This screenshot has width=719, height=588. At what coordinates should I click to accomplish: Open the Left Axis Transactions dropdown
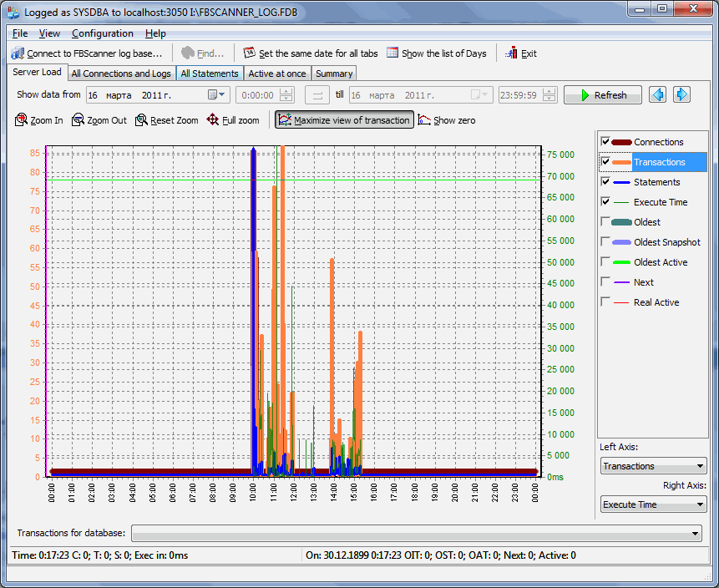[653, 466]
